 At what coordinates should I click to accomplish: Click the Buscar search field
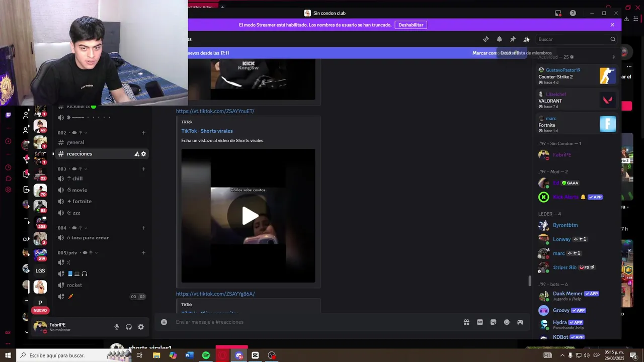click(x=577, y=39)
